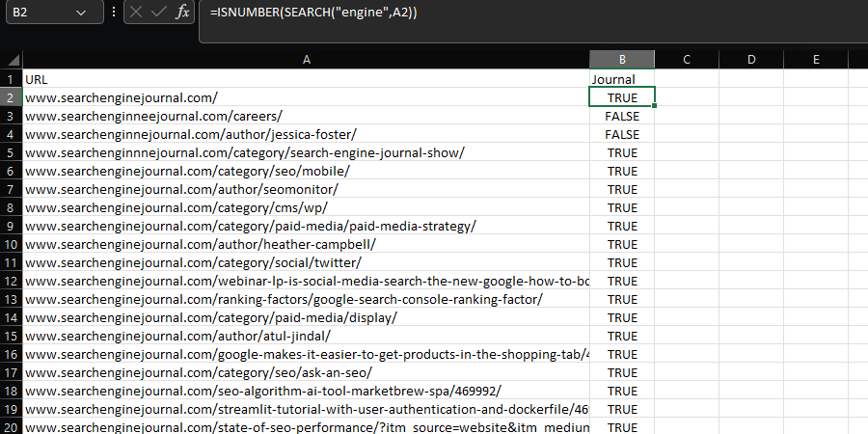Click the URL header cell
The image size is (868, 434).
click(306, 79)
